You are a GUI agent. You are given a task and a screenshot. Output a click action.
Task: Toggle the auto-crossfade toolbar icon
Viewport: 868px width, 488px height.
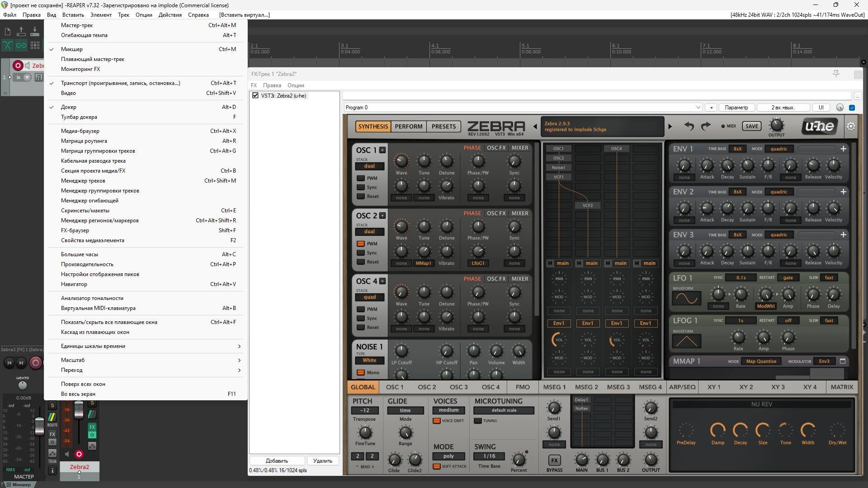point(8,45)
